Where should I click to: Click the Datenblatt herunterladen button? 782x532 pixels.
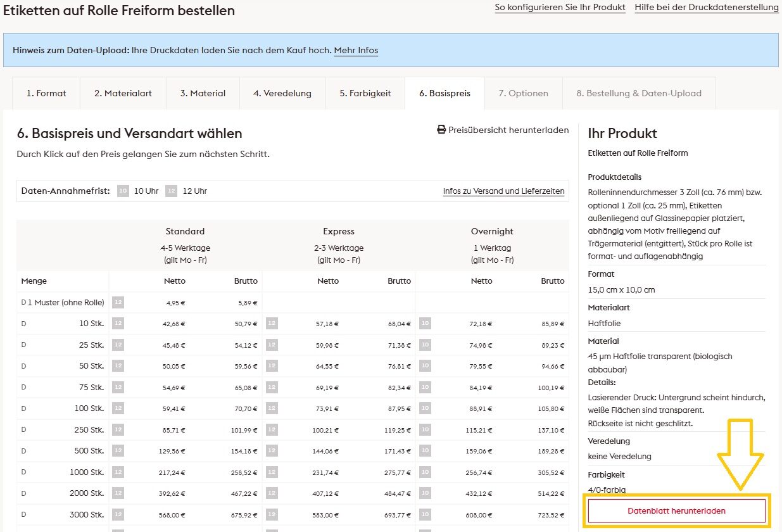click(676, 510)
